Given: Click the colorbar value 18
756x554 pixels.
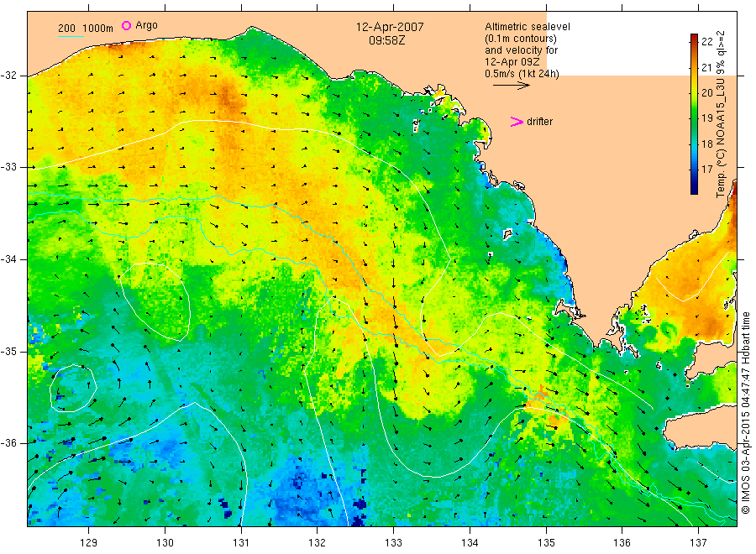Looking at the screenshot, I should [x=706, y=144].
